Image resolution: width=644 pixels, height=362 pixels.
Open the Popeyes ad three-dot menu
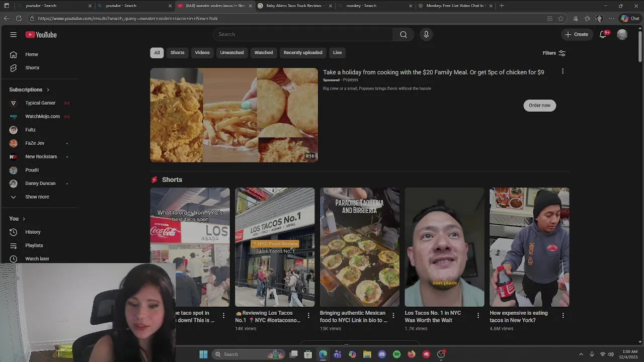click(x=562, y=71)
